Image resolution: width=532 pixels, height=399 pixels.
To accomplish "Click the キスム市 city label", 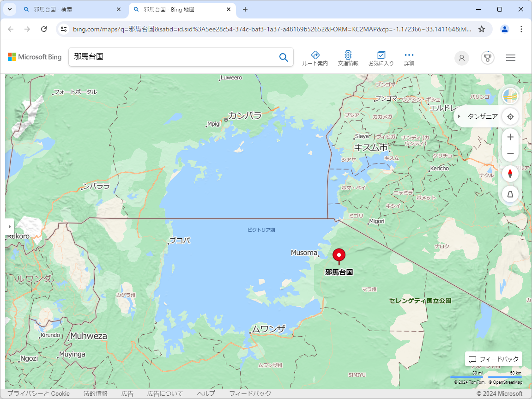I will 371,147.
